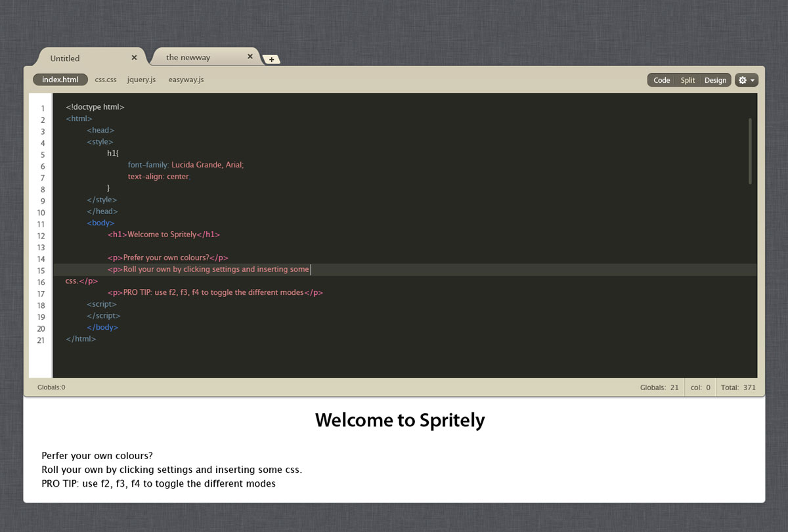Viewport: 788px width, 532px height.
Task: Click the opening '<body>' tag
Action: (x=100, y=223)
